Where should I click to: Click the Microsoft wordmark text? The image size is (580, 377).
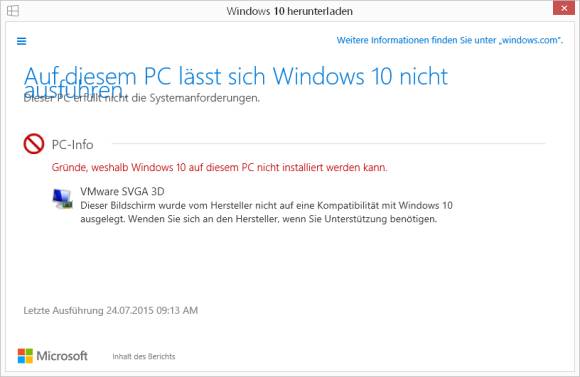62,356
